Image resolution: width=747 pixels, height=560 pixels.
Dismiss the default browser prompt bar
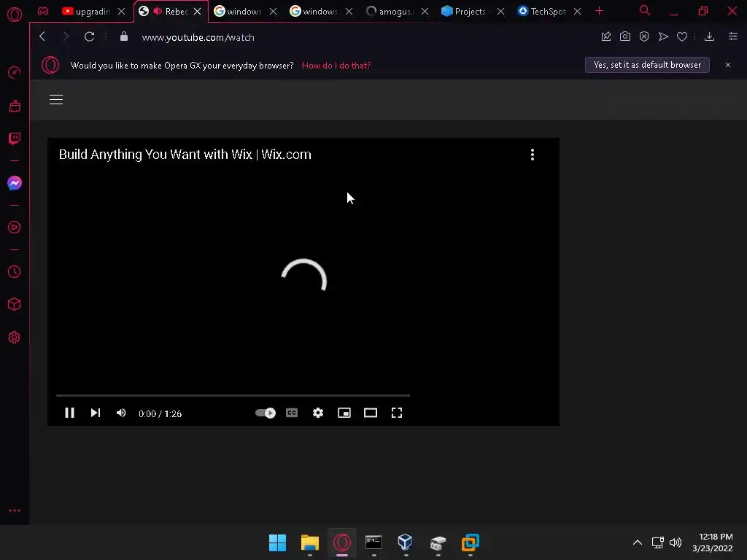pos(728,65)
